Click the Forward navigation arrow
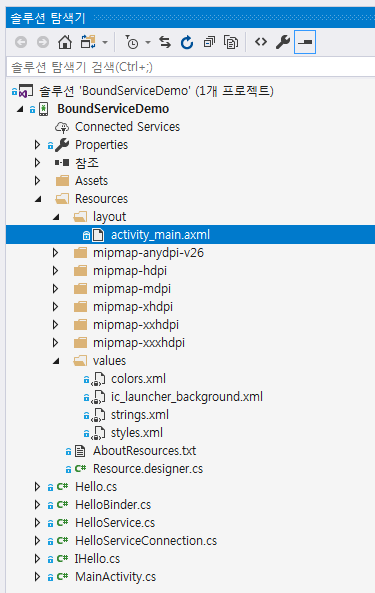 [43, 42]
